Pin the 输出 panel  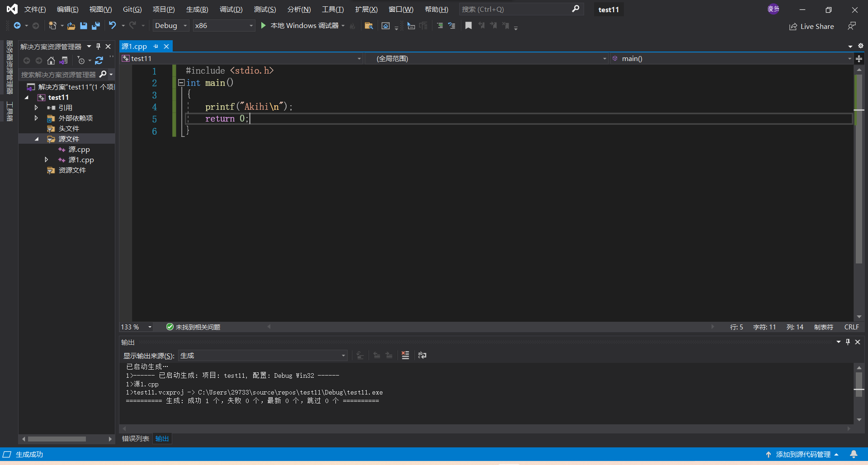pos(848,342)
